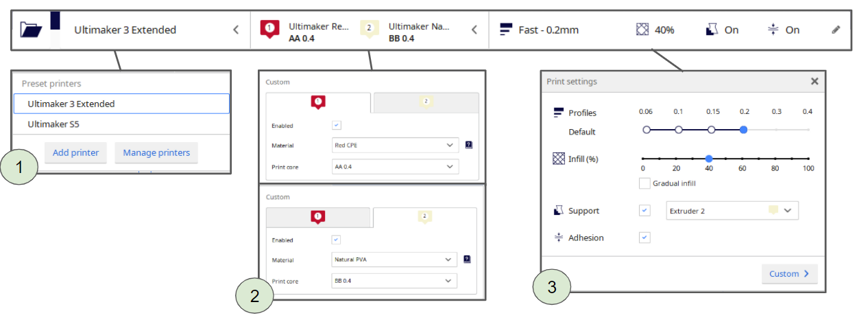
Task: Click the adhesion icon in the top bar
Action: 773,30
